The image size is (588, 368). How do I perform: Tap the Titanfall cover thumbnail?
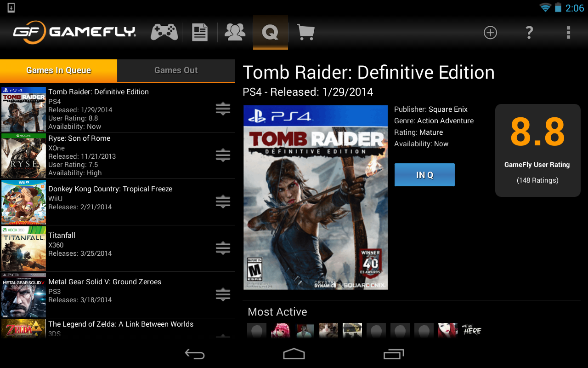(x=24, y=248)
